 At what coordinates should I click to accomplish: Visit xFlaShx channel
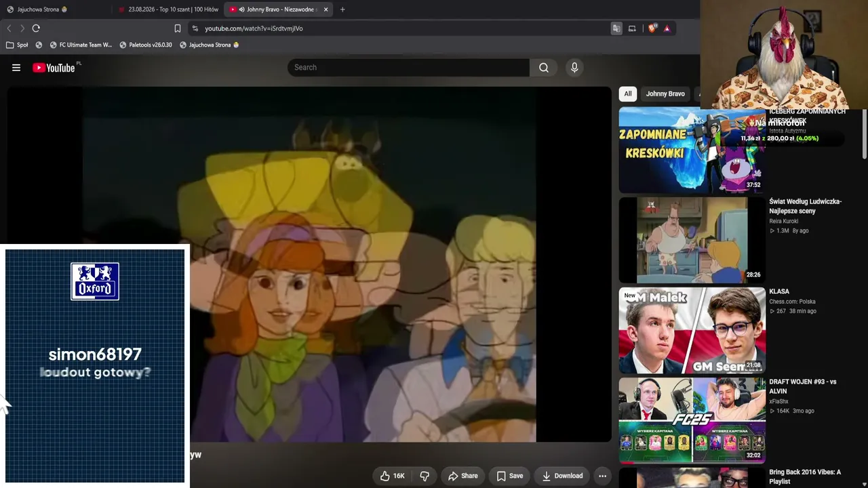[780, 401]
